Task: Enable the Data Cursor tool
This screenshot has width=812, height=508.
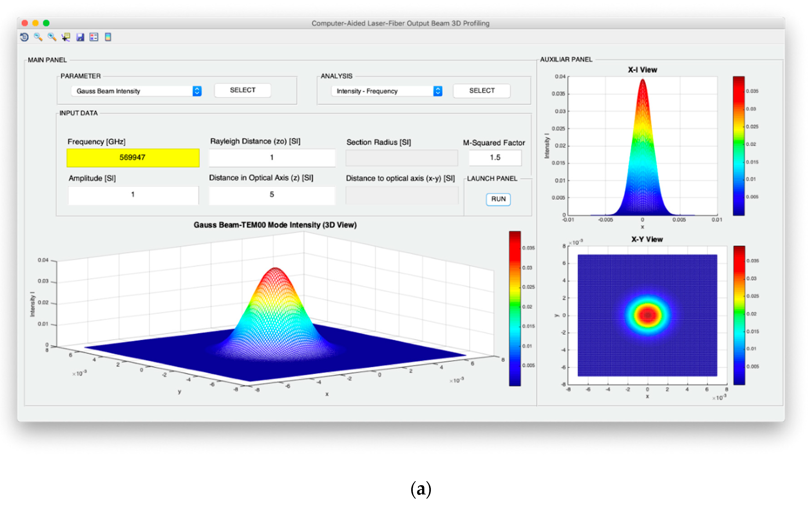Action: pos(66,37)
